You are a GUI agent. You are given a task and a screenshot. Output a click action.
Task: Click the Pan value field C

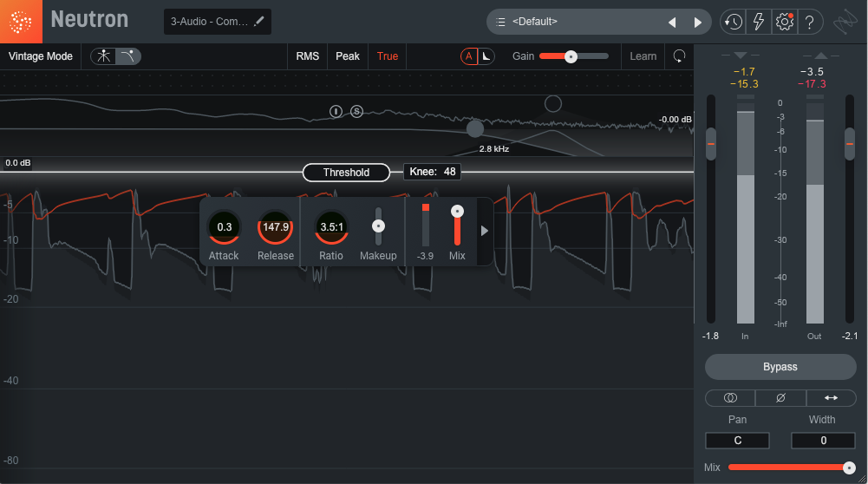(737, 441)
